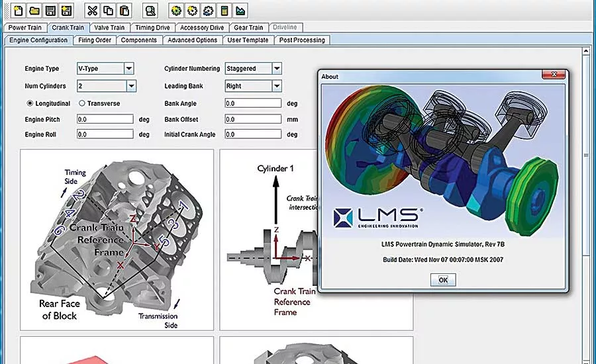Click the green gear toolbar icon
Viewport: 596px width, 364px height.
pos(176,11)
